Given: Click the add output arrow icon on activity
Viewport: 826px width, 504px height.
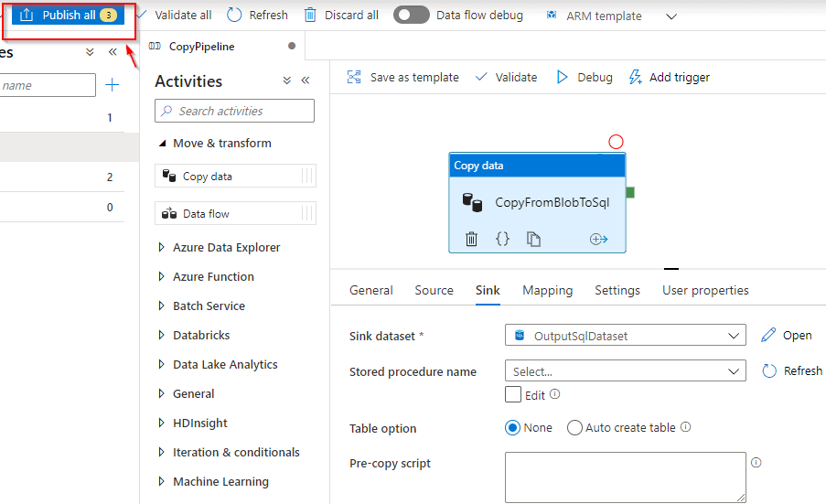Looking at the screenshot, I should (599, 240).
